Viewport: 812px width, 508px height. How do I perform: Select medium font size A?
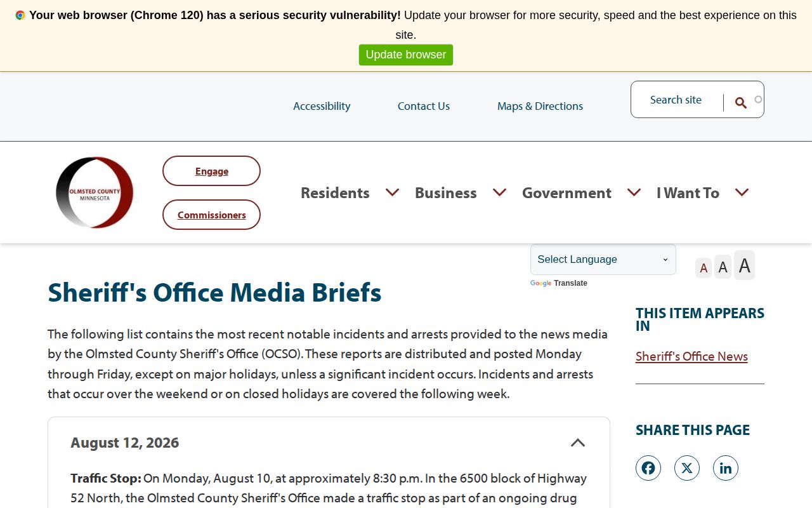point(723,267)
